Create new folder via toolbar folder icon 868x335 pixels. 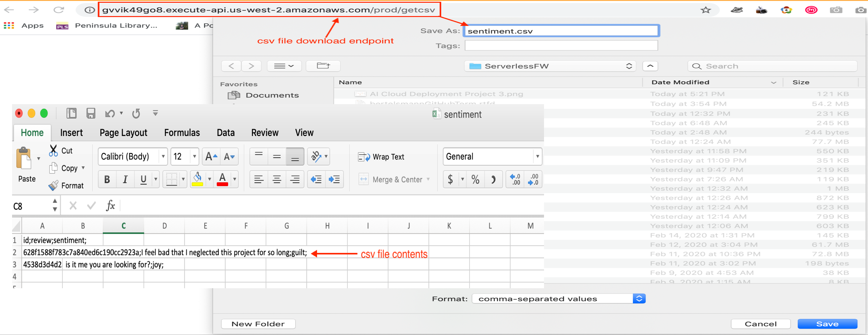point(323,66)
